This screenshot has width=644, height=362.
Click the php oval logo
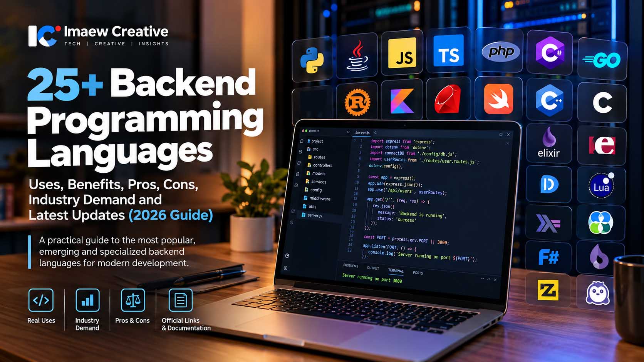(501, 52)
